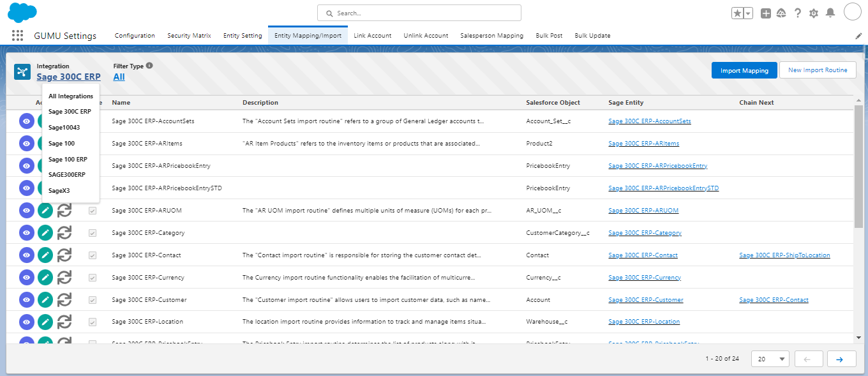View the Sage 300C ERP-AccountSets routine

[26, 121]
